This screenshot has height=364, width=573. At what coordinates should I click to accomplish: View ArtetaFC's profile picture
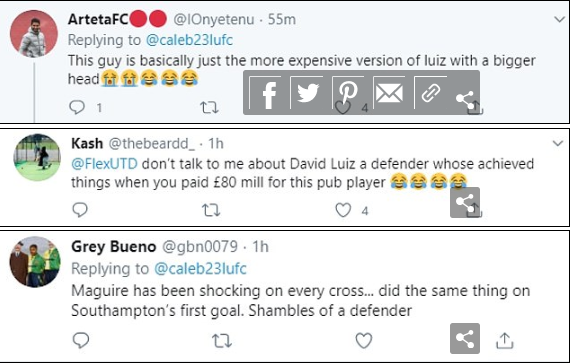click(x=34, y=34)
